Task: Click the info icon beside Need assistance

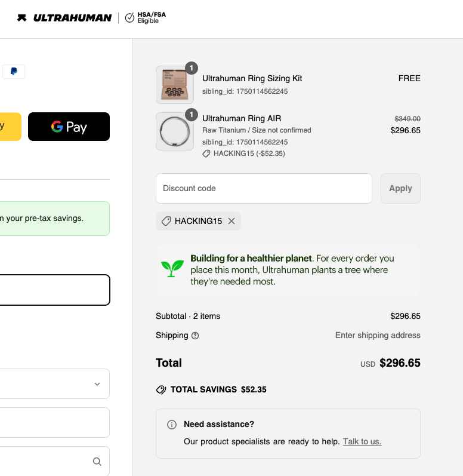Action: 172,425
